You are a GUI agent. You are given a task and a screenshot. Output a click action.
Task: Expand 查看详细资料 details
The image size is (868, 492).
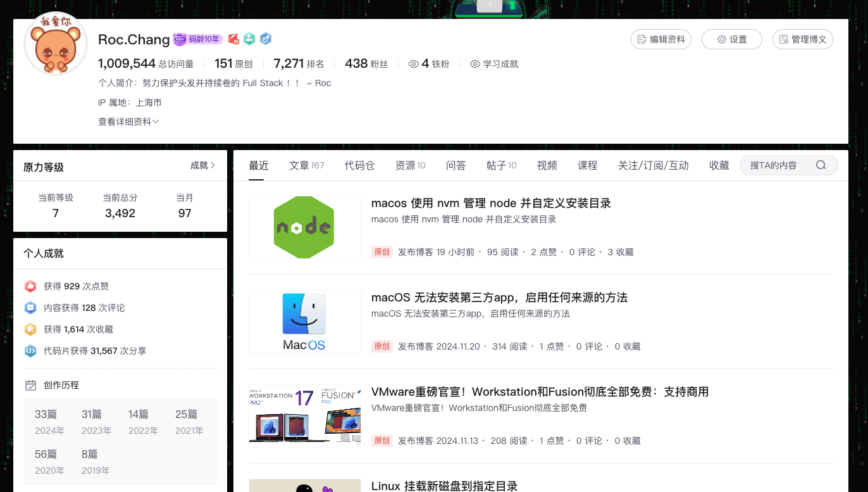pos(128,122)
